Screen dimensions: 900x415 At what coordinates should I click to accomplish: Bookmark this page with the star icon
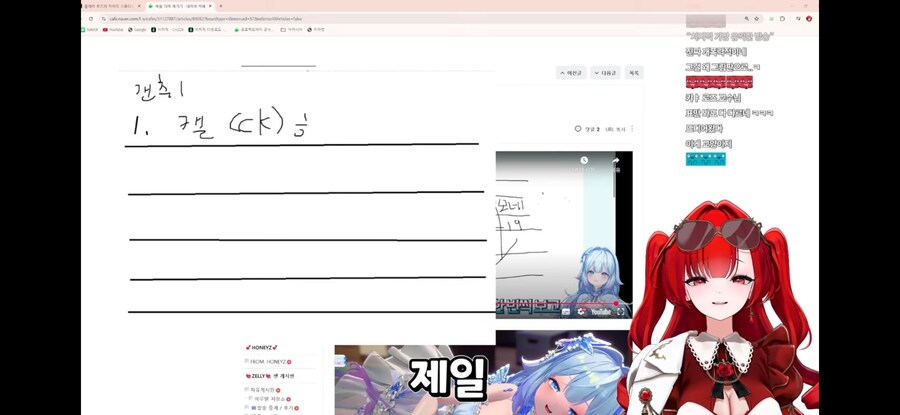(756, 18)
